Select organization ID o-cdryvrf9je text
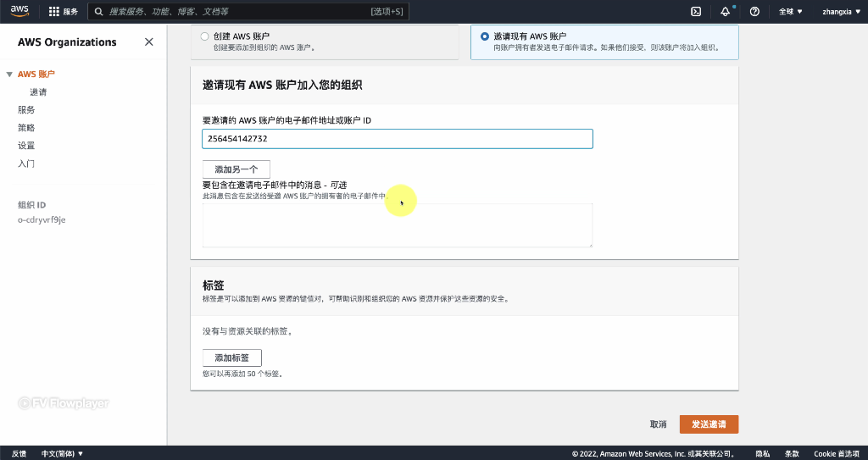The width and height of the screenshot is (868, 460). coord(42,219)
